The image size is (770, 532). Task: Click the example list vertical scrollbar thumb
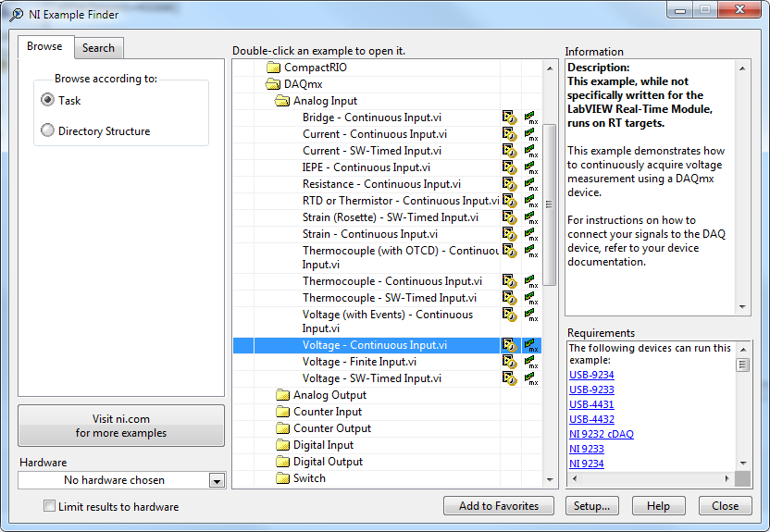coord(549,204)
